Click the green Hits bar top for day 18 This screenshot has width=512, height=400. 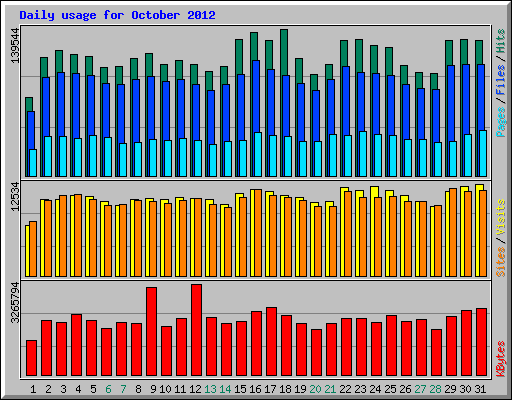[284, 52]
